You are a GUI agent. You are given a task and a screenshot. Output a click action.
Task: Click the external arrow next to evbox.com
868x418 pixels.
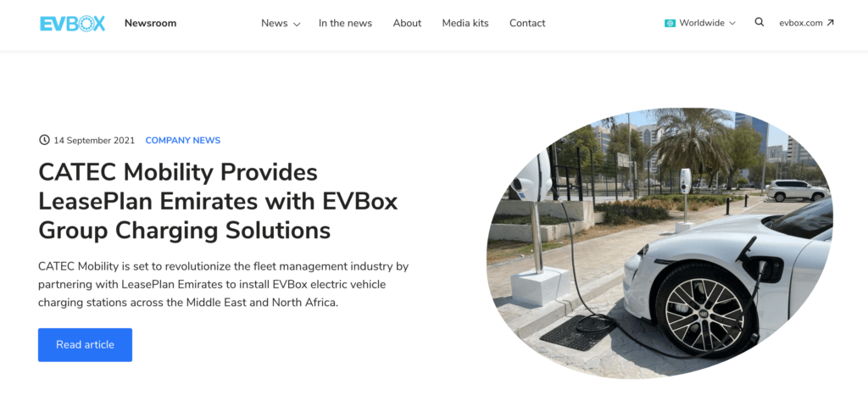(830, 23)
